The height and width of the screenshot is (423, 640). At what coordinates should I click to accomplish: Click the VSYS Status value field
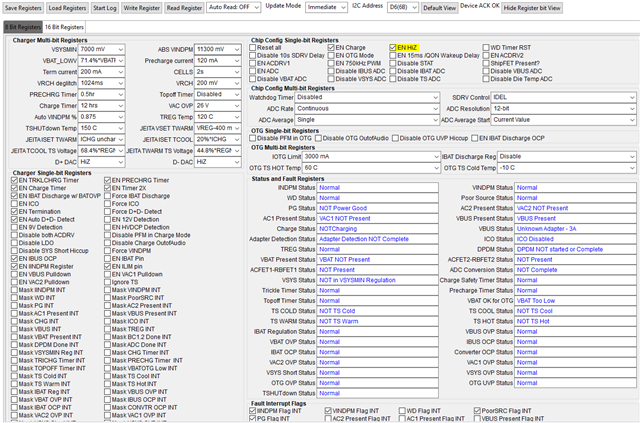coord(378,280)
